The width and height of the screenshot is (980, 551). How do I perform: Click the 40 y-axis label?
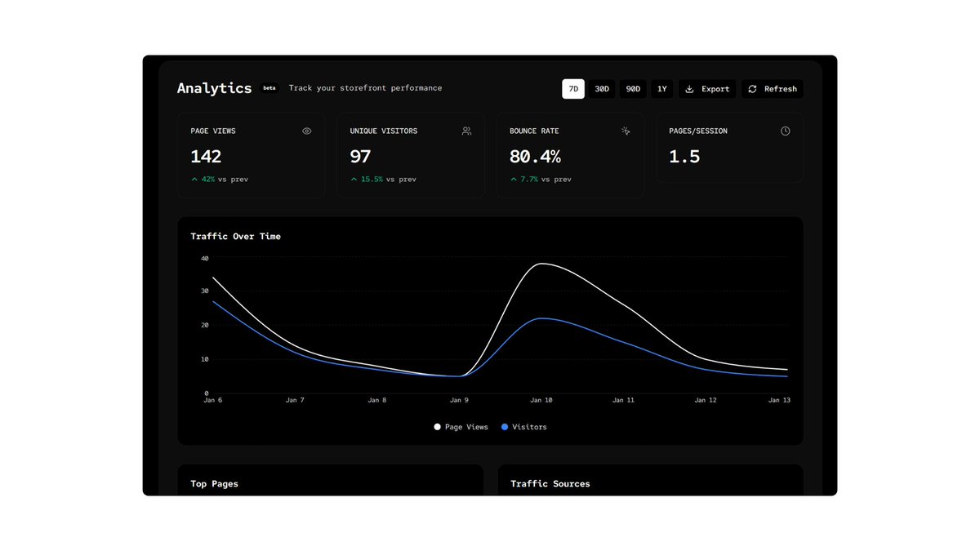coord(204,258)
